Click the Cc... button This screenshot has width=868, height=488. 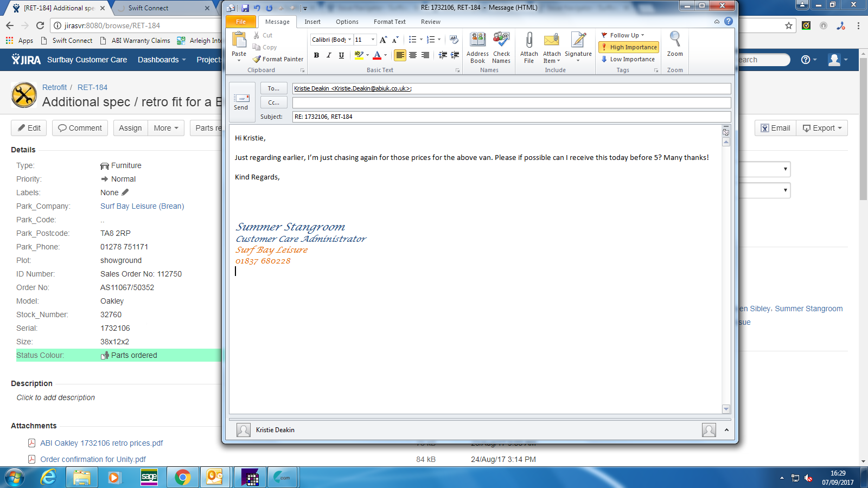273,102
